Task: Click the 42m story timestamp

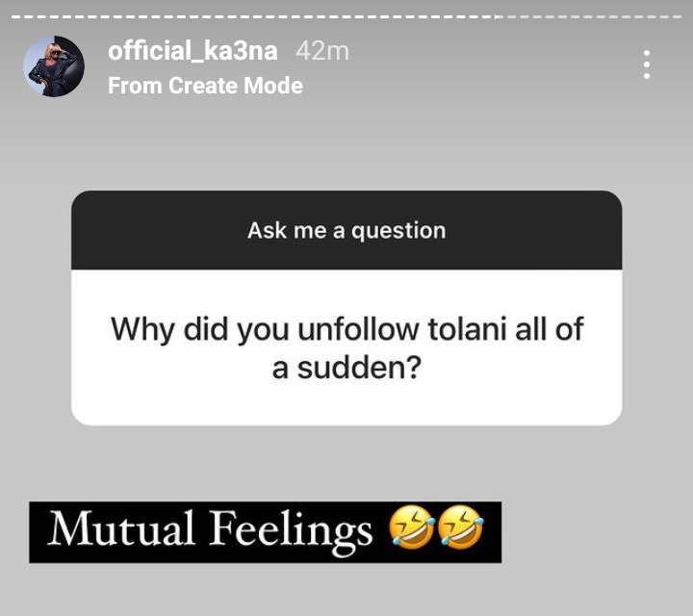Action: click(x=321, y=51)
